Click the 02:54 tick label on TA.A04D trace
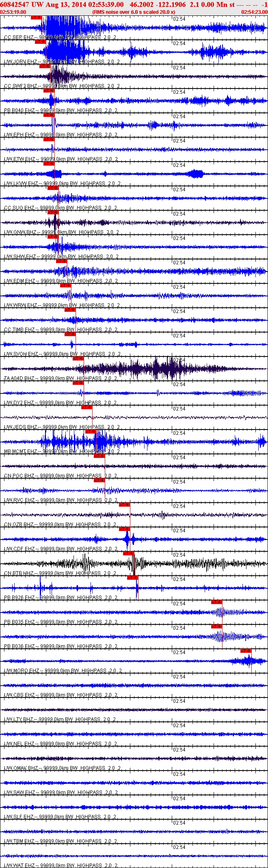The image size is (268, 868). [x=179, y=360]
